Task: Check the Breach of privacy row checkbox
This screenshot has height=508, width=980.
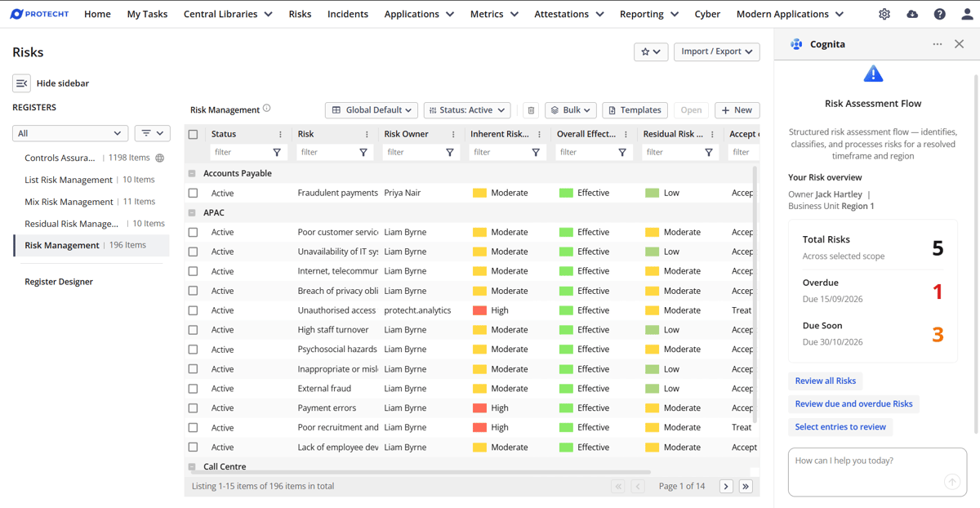Action: (x=193, y=291)
